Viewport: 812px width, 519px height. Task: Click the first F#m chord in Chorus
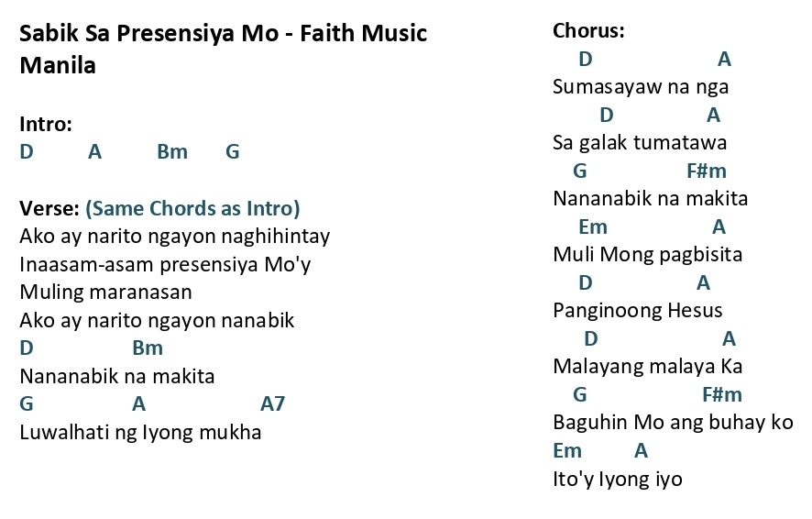pyautogui.click(x=707, y=171)
